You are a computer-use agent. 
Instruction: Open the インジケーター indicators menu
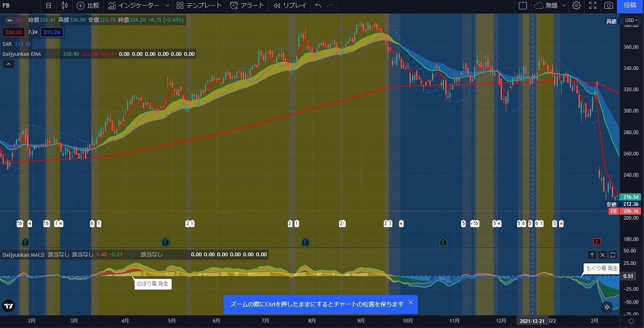(138, 5)
